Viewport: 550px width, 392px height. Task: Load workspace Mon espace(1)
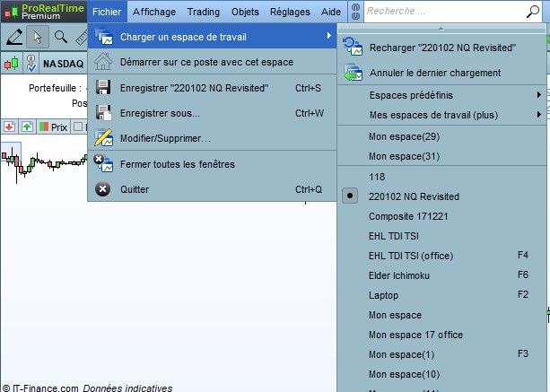(441, 354)
